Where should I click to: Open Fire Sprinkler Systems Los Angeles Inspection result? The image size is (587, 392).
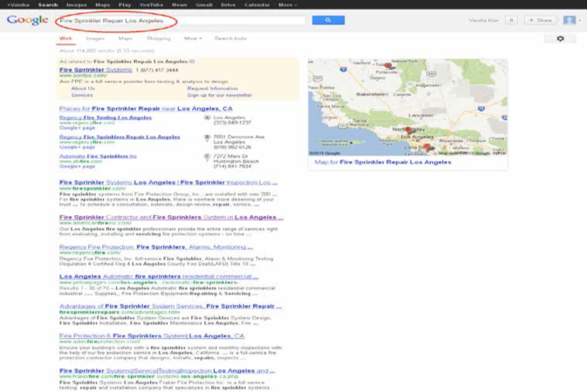[168, 183]
